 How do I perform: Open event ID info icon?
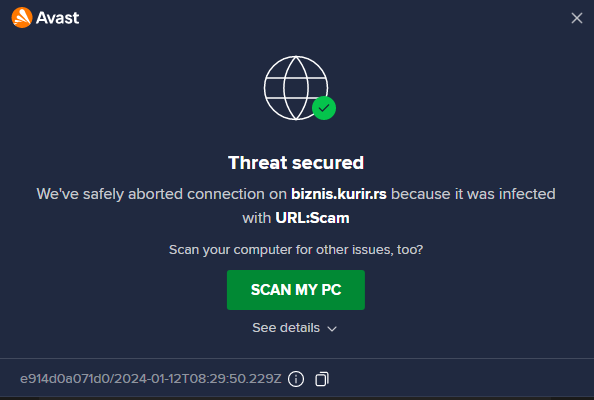click(296, 379)
